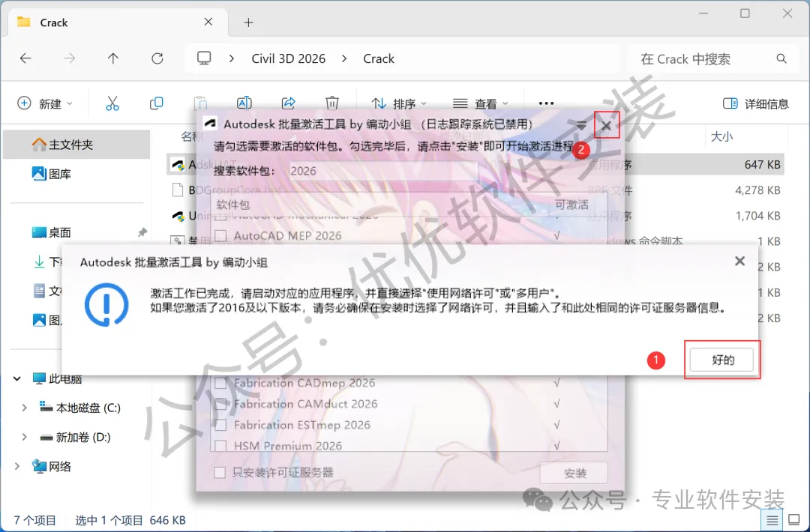Check the 只安装许可证服务器 checkbox
810x532 pixels.
pyautogui.click(x=220, y=472)
